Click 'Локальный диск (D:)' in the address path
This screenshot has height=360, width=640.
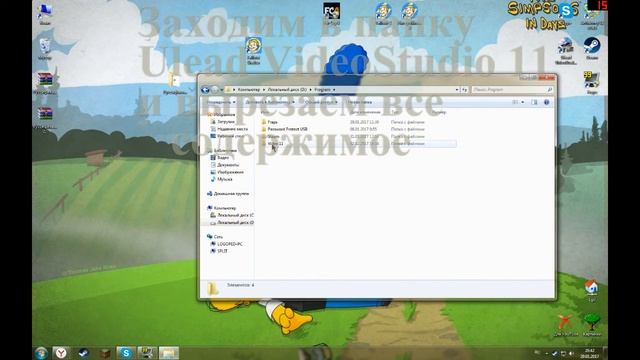click(287, 89)
